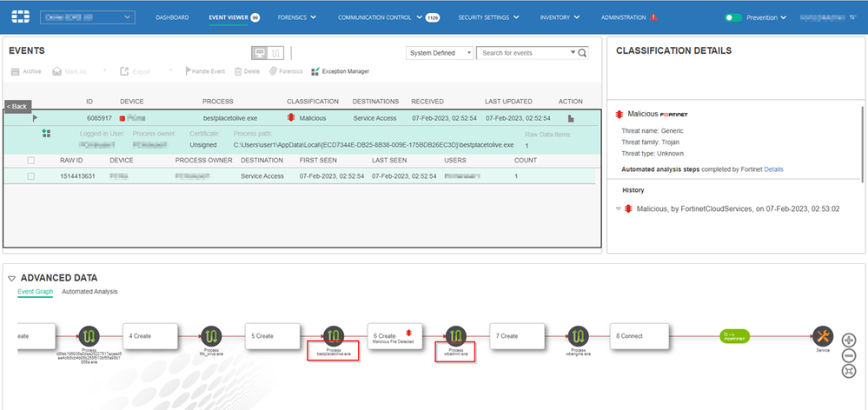Click the Handle Event flag icon
Screen dimensions: 868x410
188,71
